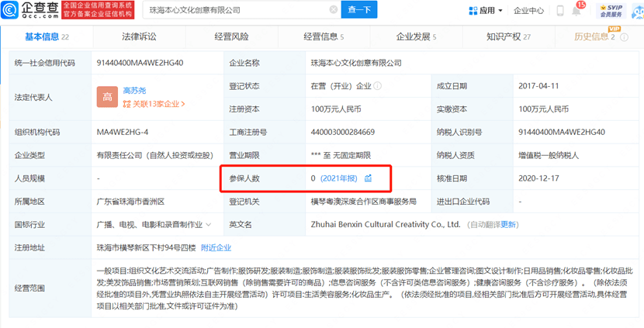Viewport: 644px width, 328px height.
Task: Select English name Zhuhai Benxin Cultural Creativity
Action: point(386,225)
